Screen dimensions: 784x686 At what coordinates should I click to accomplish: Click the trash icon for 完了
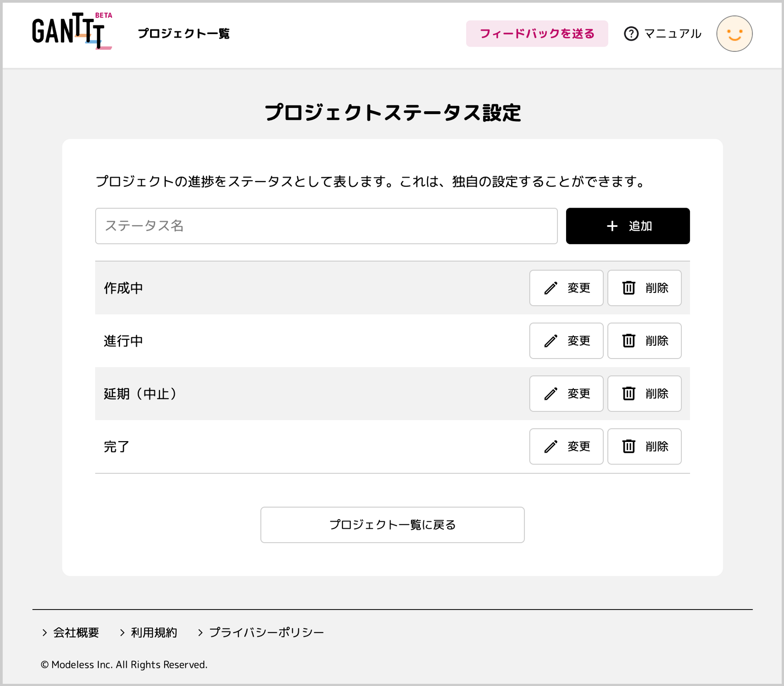628,447
